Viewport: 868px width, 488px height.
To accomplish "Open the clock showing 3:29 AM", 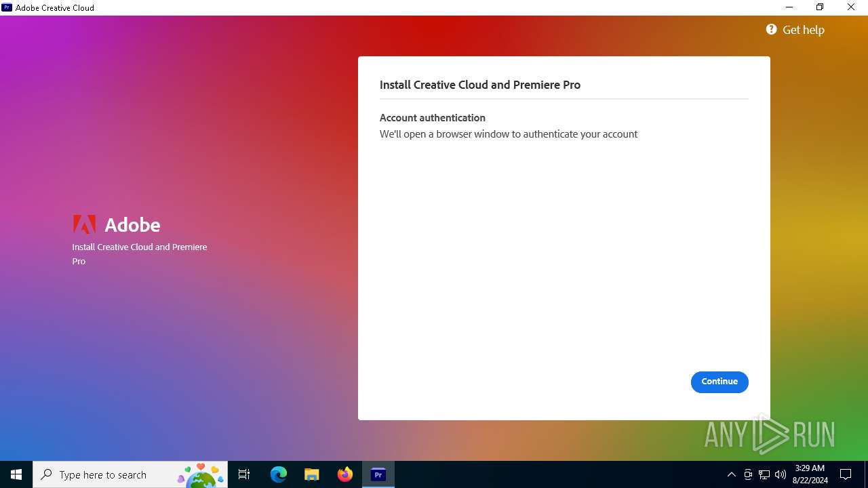I will pyautogui.click(x=810, y=474).
